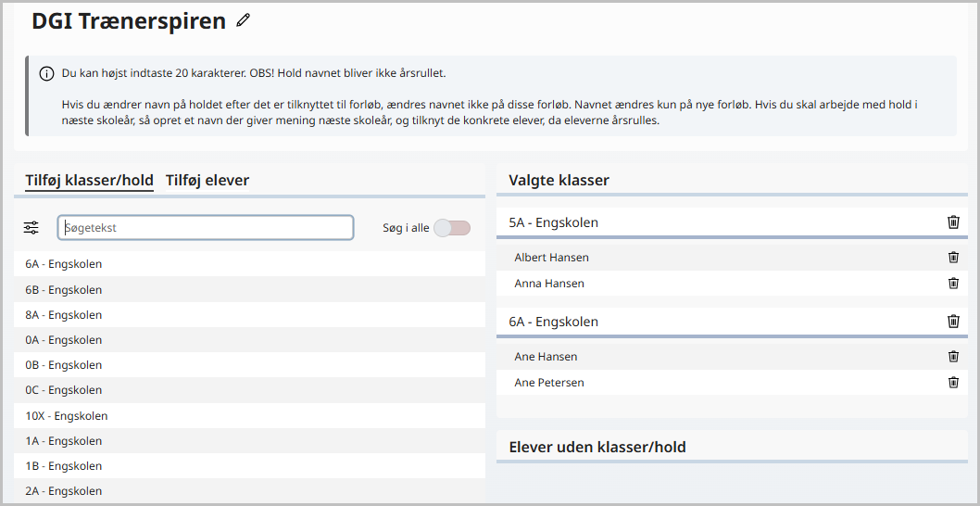Add 1B - Engskolen from the class list
980x506 pixels.
click(249, 466)
